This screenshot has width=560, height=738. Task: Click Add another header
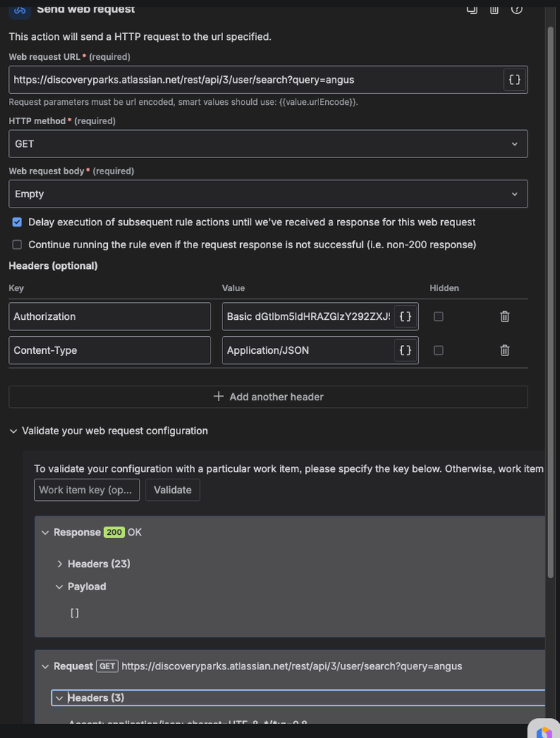click(268, 397)
